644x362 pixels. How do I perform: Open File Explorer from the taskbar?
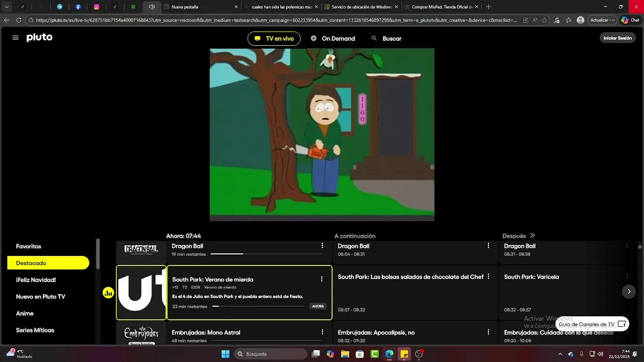point(345,354)
